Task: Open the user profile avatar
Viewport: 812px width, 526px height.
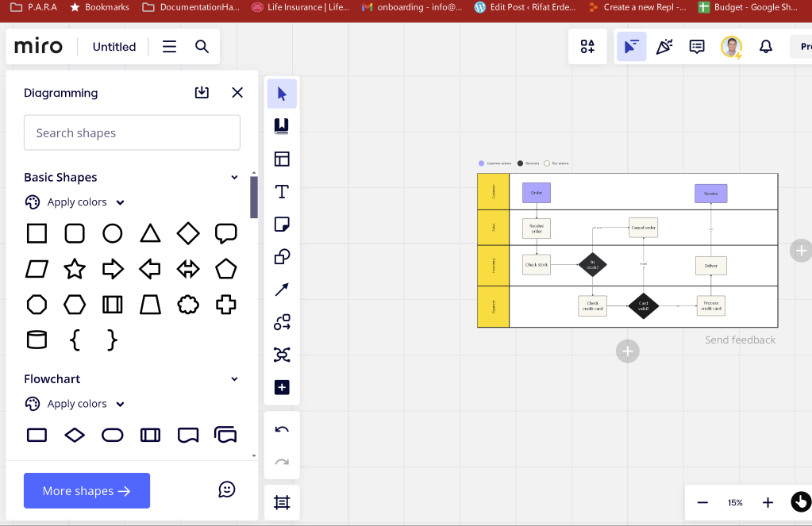Action: click(731, 47)
